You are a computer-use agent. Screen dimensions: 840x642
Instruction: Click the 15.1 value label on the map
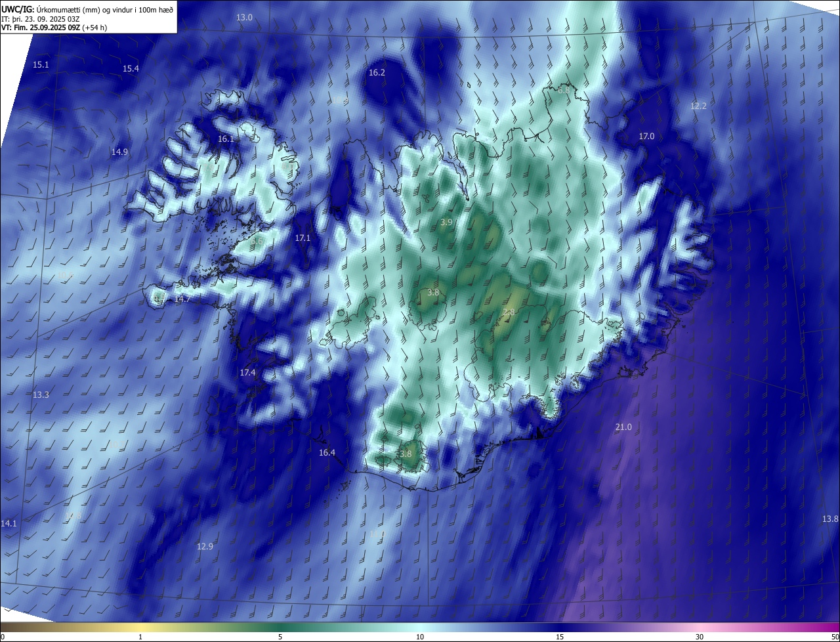click(x=41, y=64)
